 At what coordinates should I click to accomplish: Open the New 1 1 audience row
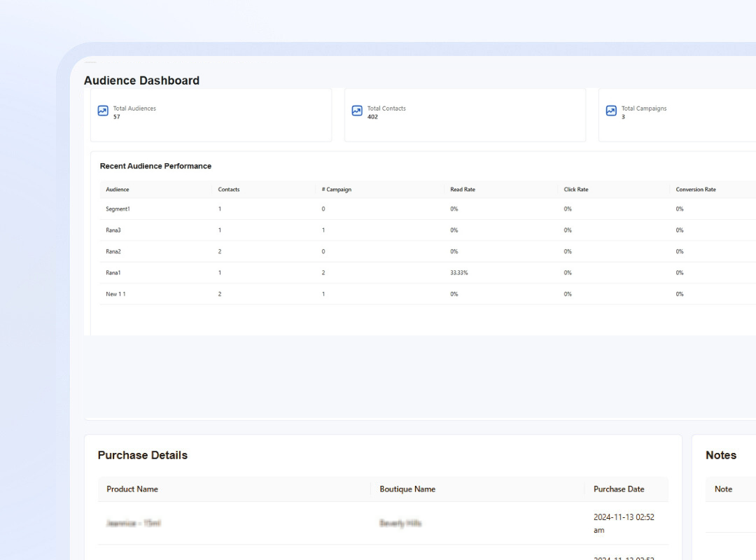pos(428,294)
